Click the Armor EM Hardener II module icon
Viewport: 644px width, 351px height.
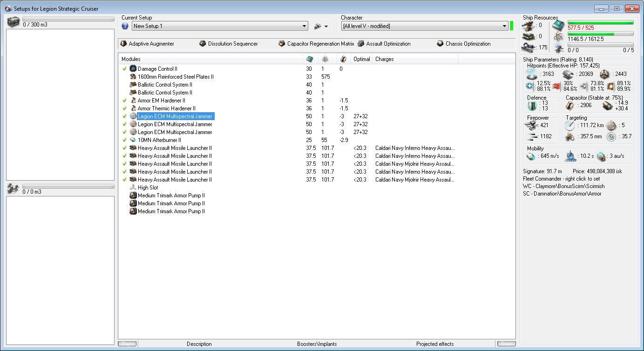[133, 101]
